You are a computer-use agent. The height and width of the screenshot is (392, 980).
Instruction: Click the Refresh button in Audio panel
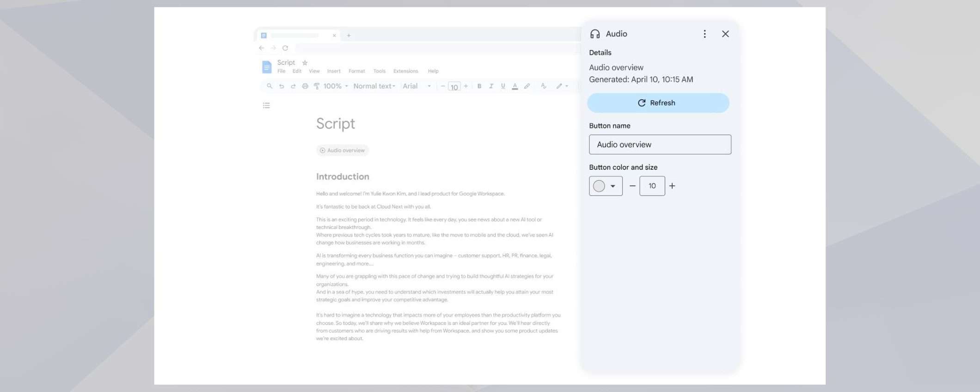coord(658,103)
